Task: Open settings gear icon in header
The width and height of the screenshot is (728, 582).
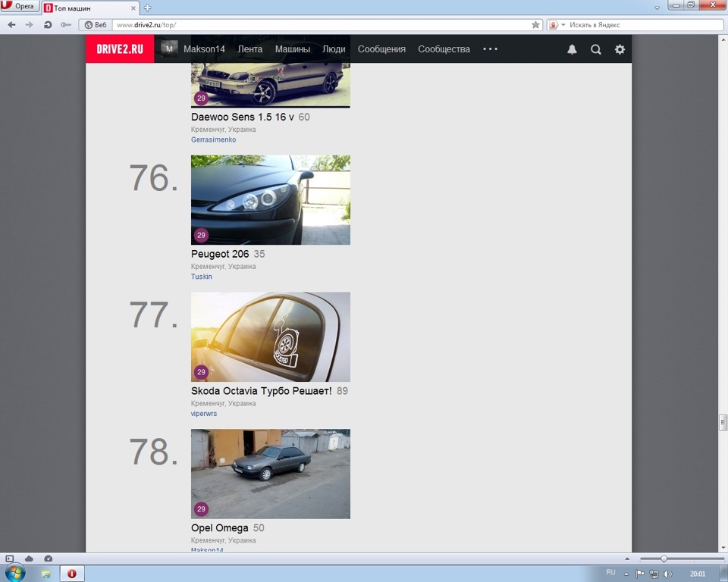Action: tap(620, 49)
